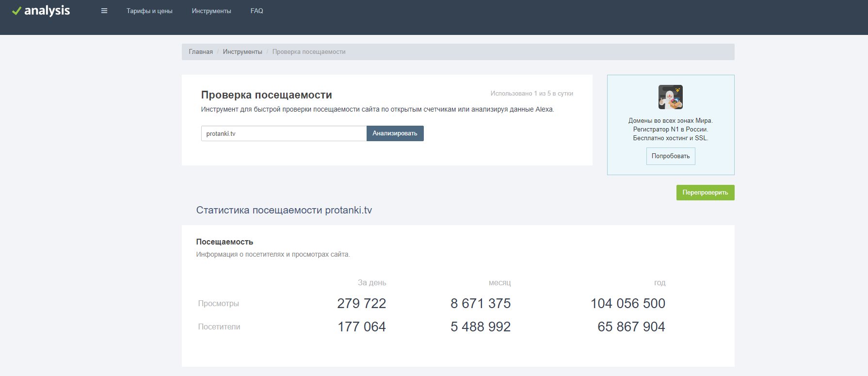Click the Попробовать button in the ad
This screenshot has width=868, height=376.
point(670,156)
